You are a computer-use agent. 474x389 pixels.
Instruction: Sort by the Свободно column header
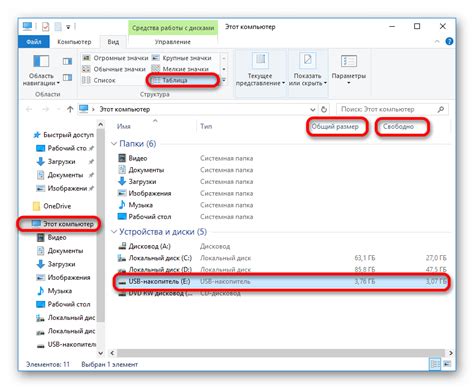pos(398,127)
